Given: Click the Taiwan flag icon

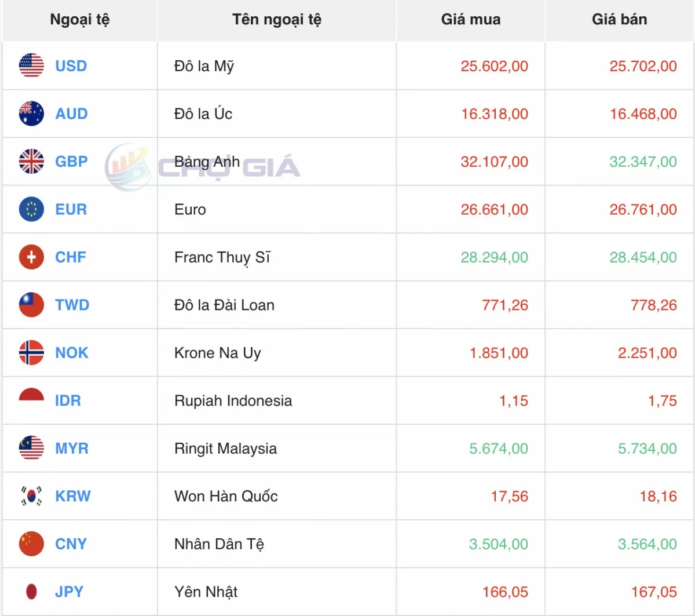Looking at the screenshot, I should 31,305.
